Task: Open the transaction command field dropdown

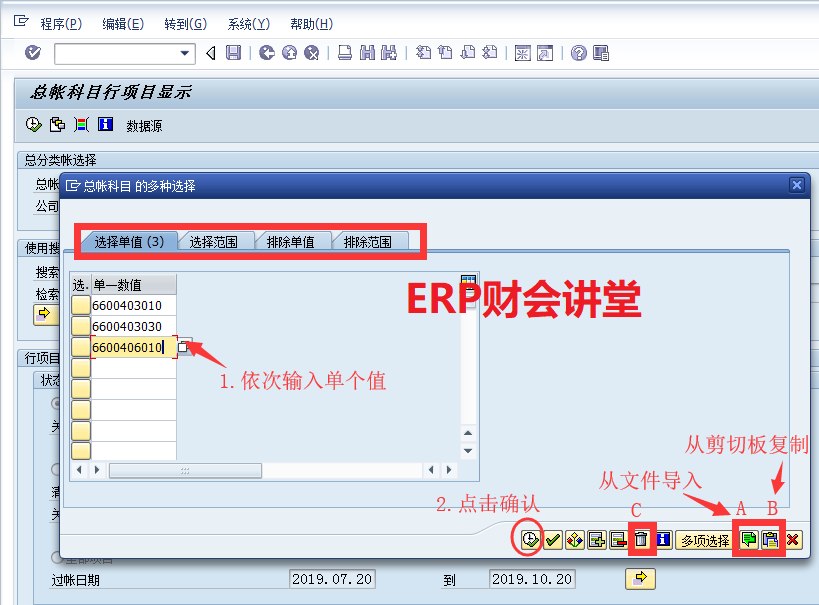Action: tap(184, 53)
